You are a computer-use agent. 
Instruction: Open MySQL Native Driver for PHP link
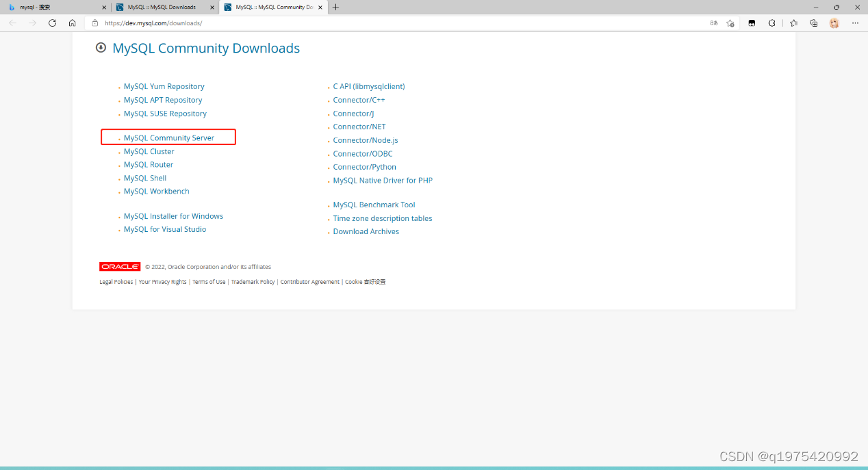[383, 181]
